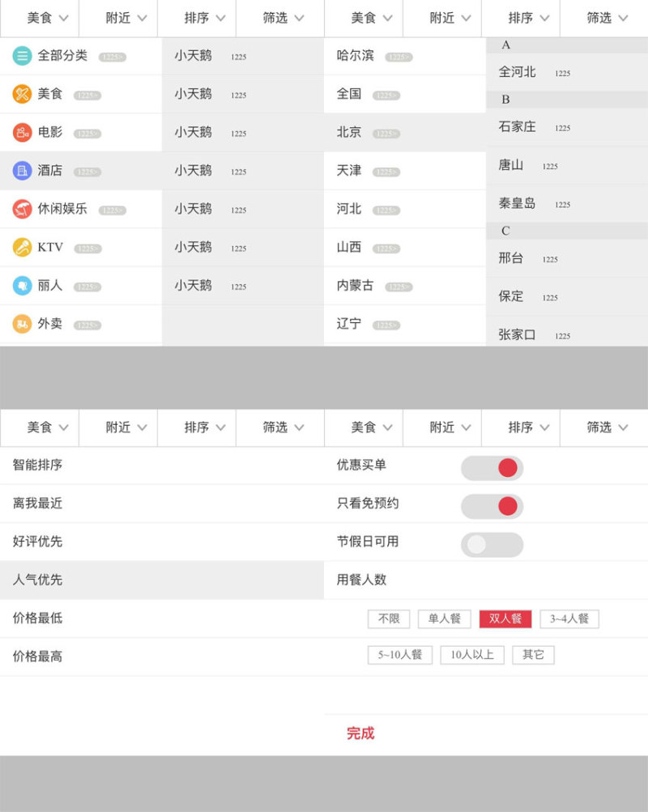
Task: Pick the blue 丽人 icon
Action: click(22, 286)
